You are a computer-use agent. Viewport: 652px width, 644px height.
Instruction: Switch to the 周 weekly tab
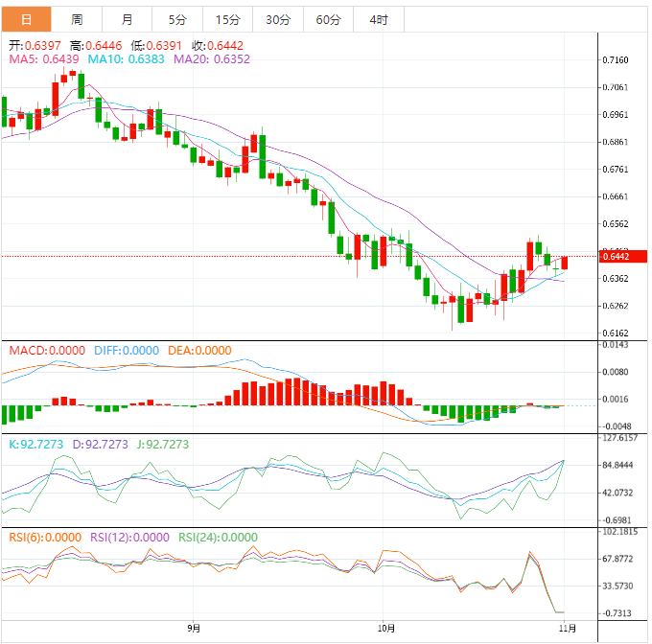[x=77, y=19]
